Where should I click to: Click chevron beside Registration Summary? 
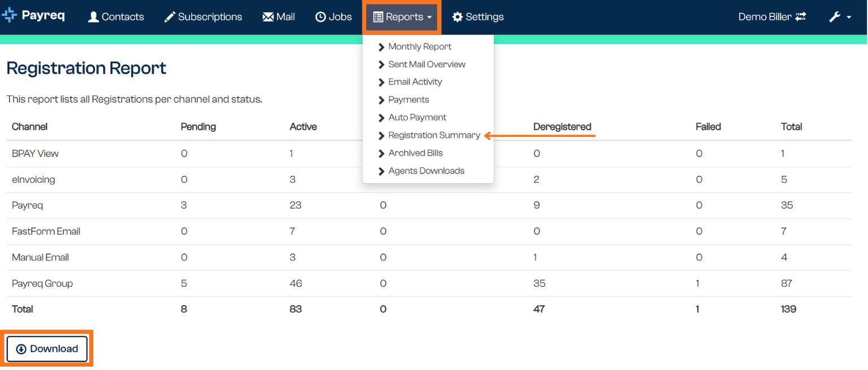click(x=381, y=136)
